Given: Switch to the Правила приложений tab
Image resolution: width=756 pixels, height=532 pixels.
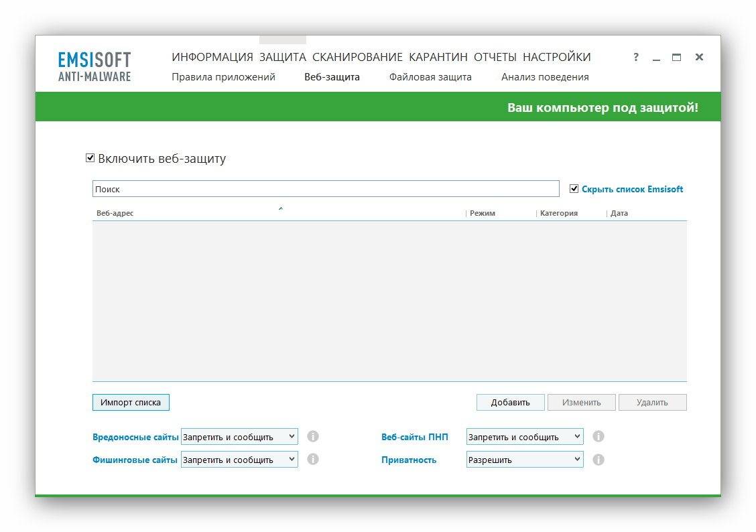Looking at the screenshot, I should click(223, 77).
